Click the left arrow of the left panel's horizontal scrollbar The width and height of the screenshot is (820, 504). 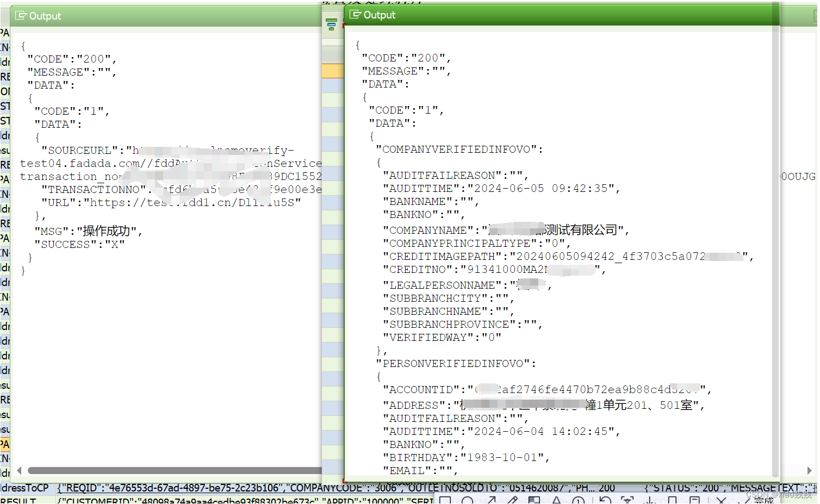click(19, 470)
